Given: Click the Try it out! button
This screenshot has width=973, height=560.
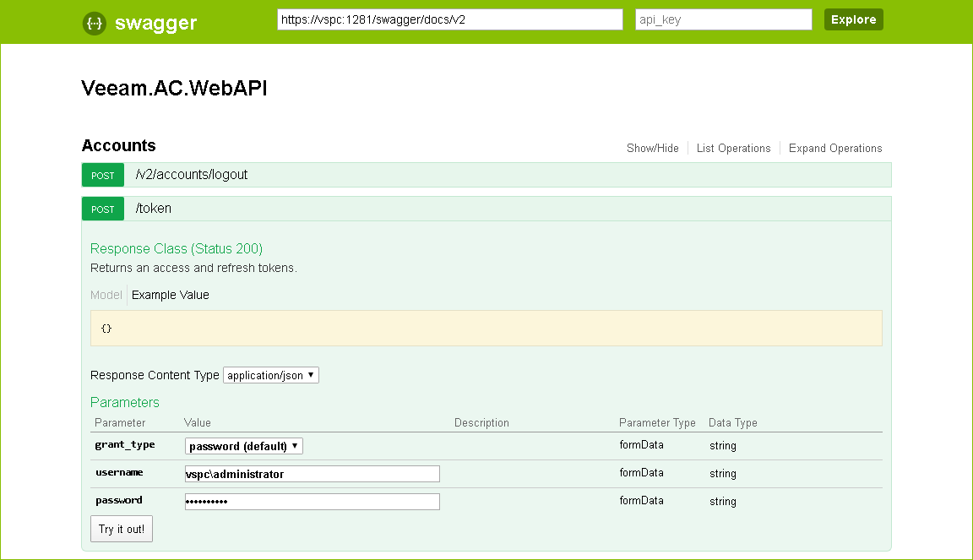Looking at the screenshot, I should (122, 529).
